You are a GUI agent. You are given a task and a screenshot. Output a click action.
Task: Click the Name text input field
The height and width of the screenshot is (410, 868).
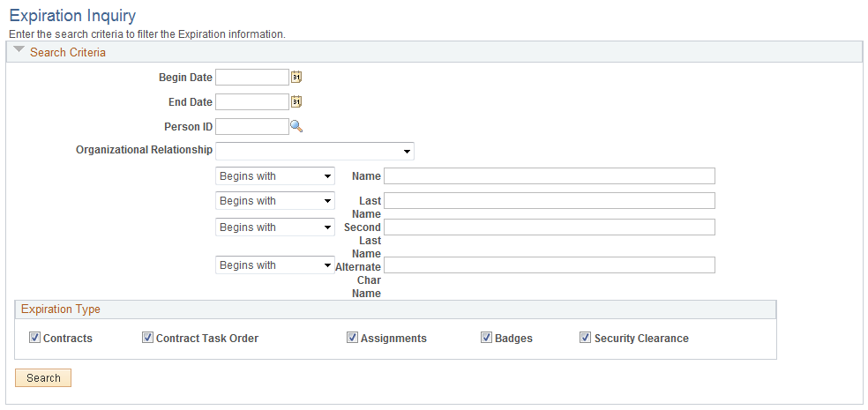pos(550,176)
